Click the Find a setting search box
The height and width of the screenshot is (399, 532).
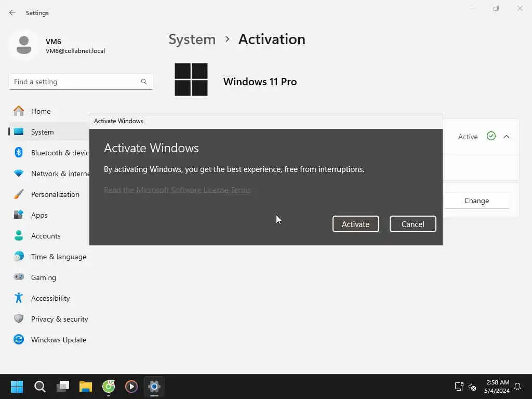click(x=81, y=82)
